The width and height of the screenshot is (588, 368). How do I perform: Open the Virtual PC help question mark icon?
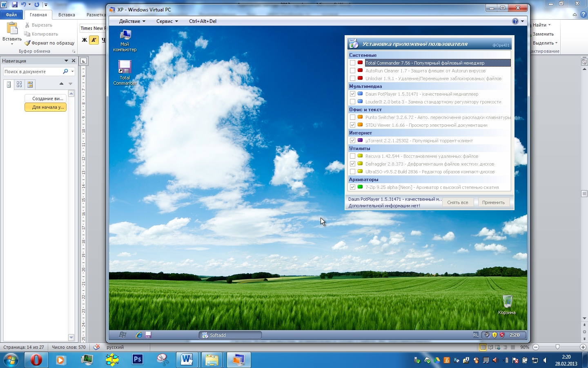point(515,21)
